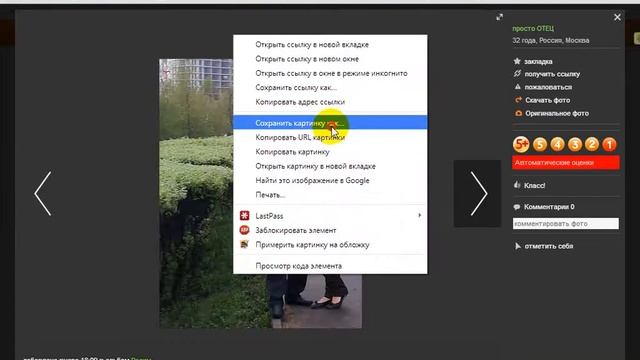Close the photo viewer with the X
This screenshot has height=360, width=640.
[x=617, y=17]
